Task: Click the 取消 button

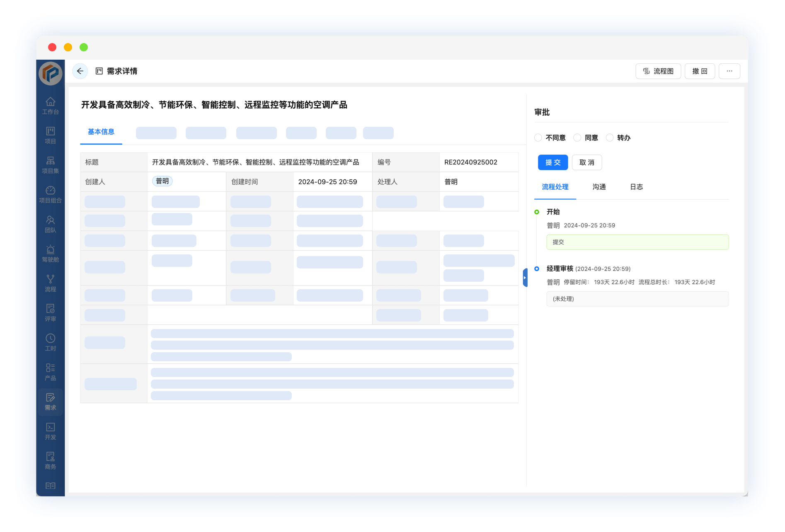Action: [x=587, y=162]
